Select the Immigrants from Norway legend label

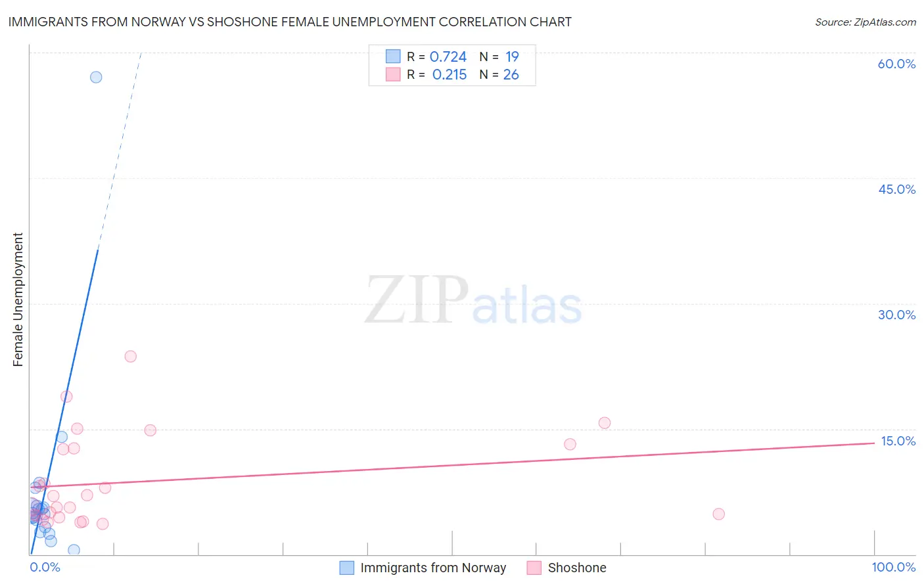point(433,568)
